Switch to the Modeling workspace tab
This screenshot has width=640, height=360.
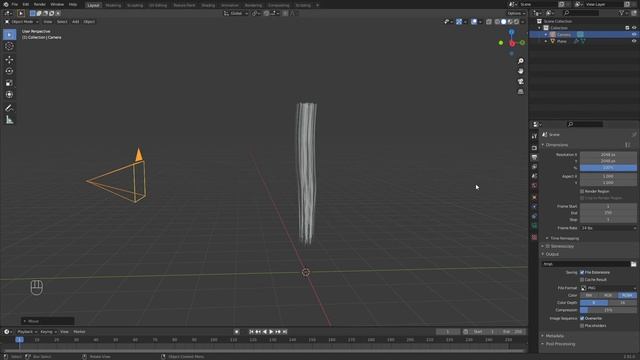coord(113,5)
